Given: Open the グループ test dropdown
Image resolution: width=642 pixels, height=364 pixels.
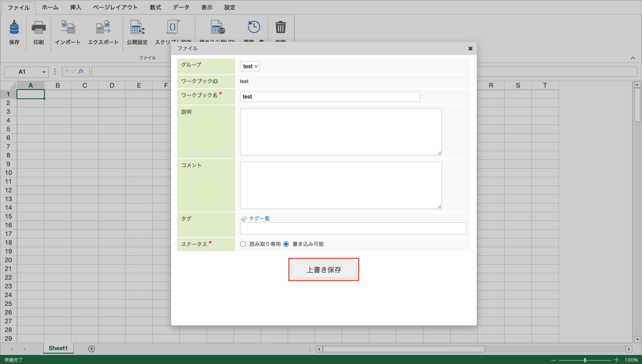Looking at the screenshot, I should (x=250, y=66).
